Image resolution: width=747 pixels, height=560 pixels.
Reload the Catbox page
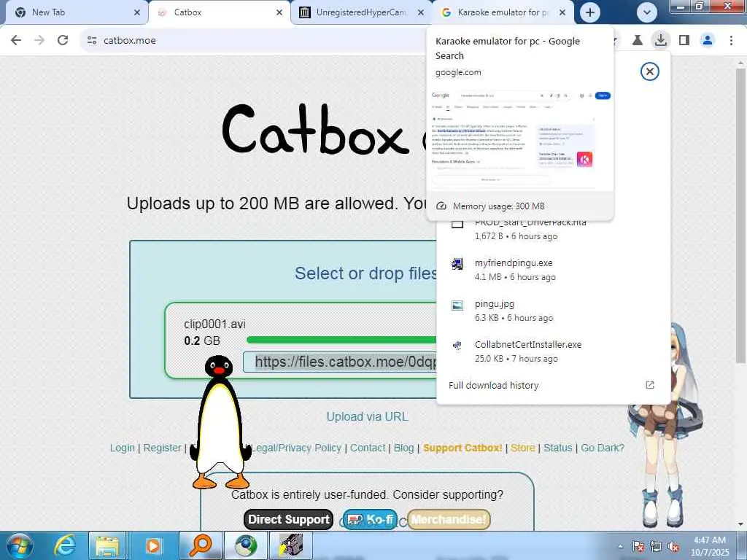[63, 41]
